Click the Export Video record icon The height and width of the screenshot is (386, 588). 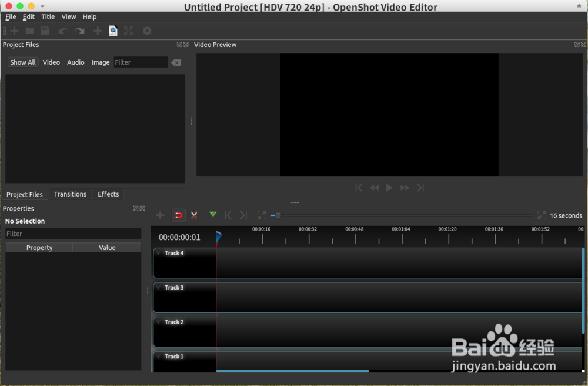point(147,31)
